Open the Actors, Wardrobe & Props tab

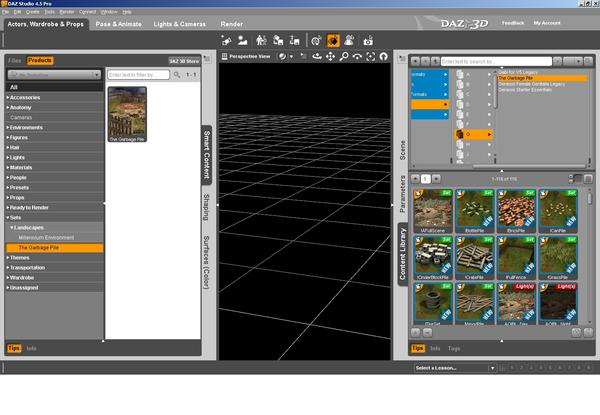click(x=46, y=24)
